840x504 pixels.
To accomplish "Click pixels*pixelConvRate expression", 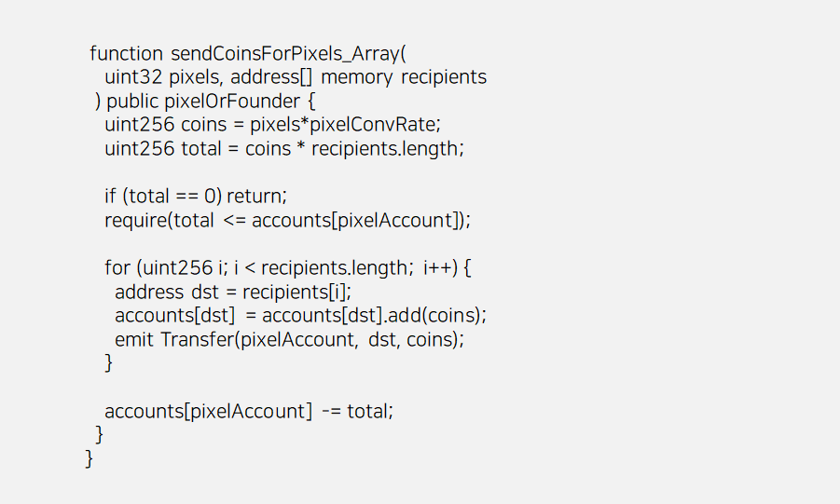I will (343, 125).
